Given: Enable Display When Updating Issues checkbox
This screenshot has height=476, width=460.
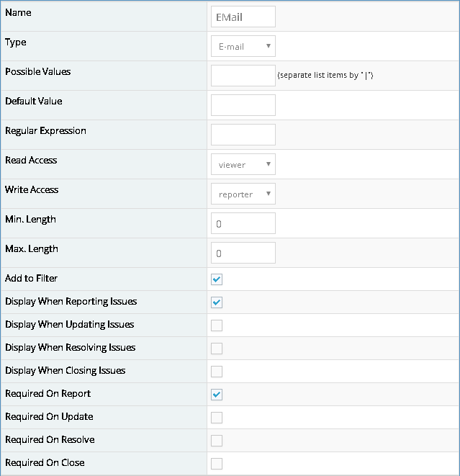Looking at the screenshot, I should (217, 325).
